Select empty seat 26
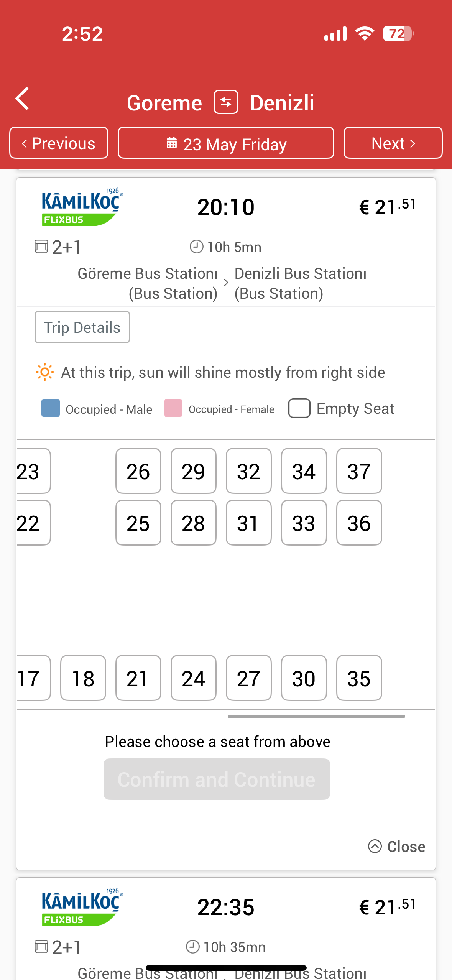This screenshot has height=980, width=452. [x=138, y=471]
